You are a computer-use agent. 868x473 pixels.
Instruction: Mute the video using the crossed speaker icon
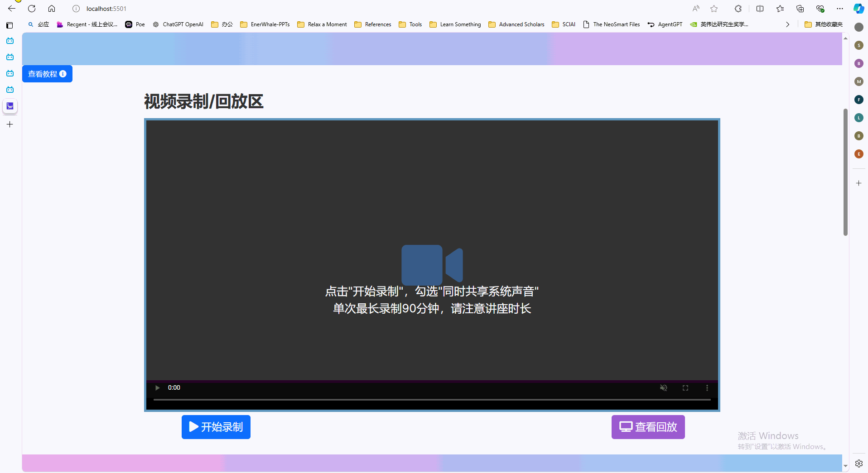663,387
